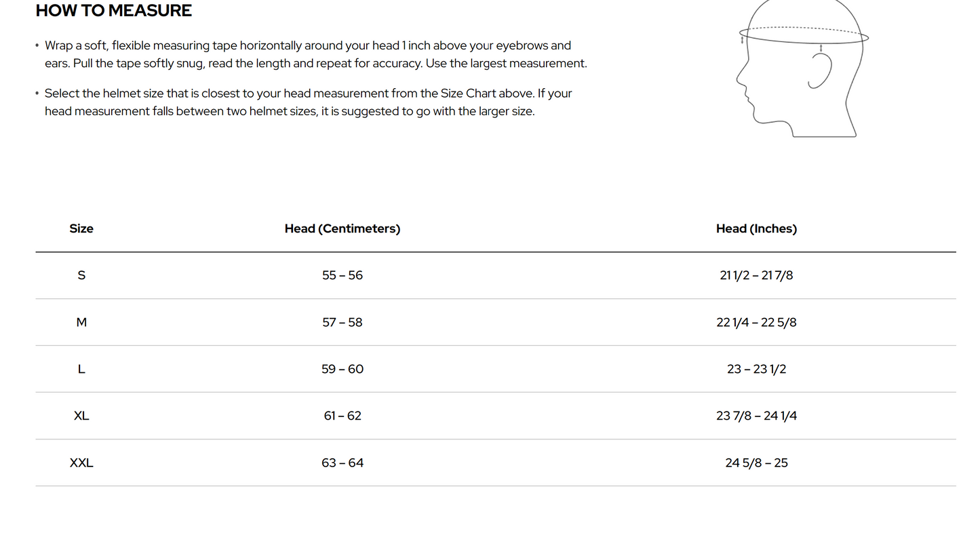980x537 pixels.
Task: Click the 23 7/8 – 24 1/4 inches value
Action: pos(756,416)
